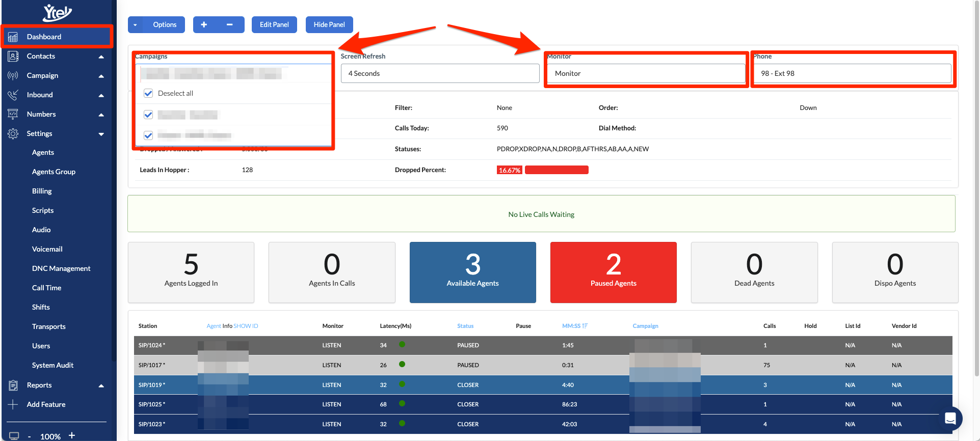The height and width of the screenshot is (441, 980).
Task: Expand the Contacts menu arrow
Action: 101,57
